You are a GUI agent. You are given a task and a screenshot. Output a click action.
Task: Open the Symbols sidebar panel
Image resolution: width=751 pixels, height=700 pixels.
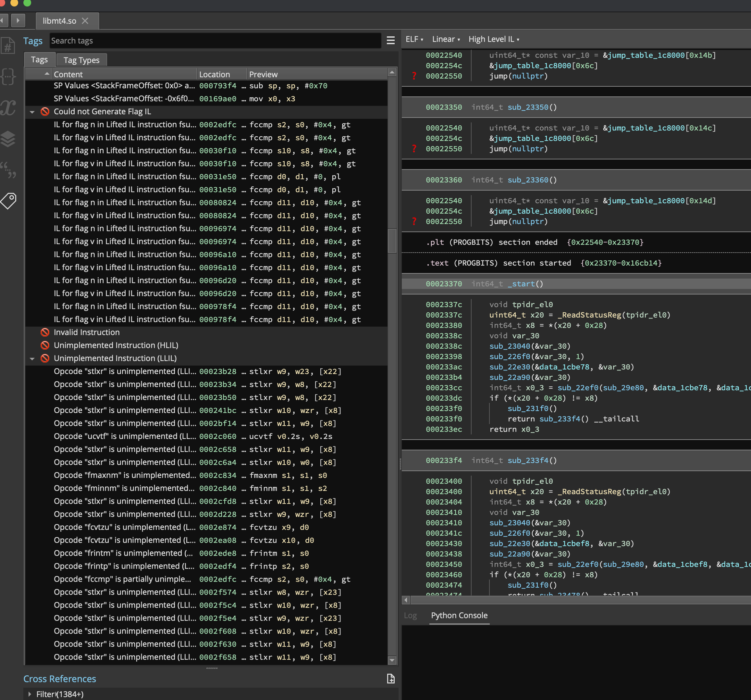click(x=8, y=45)
